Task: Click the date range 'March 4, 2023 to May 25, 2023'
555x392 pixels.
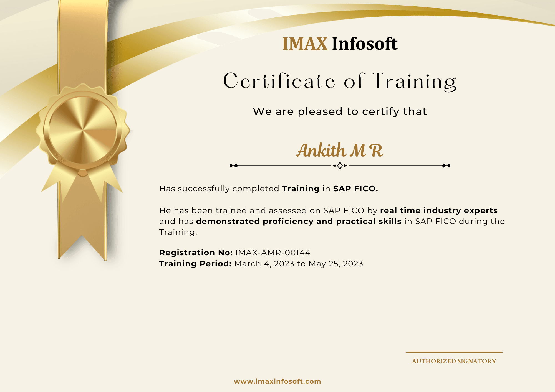Action: click(x=299, y=264)
